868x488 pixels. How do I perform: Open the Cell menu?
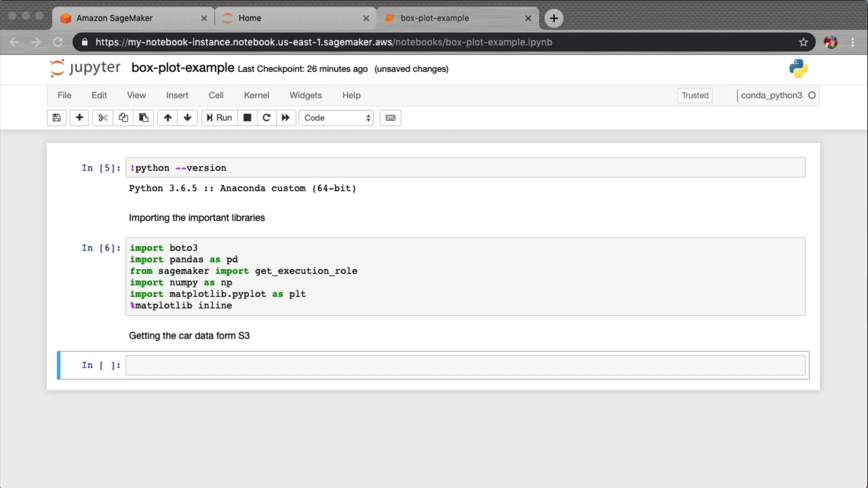coord(216,95)
